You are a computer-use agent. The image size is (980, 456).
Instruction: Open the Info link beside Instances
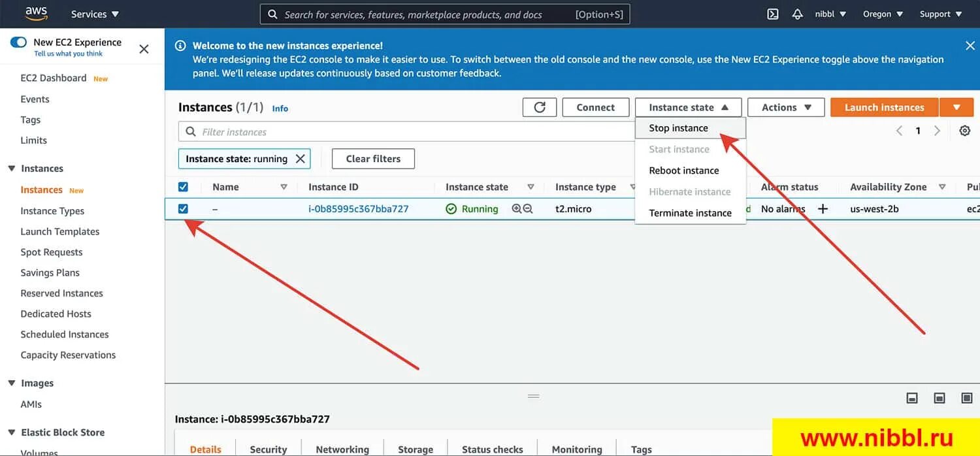click(280, 108)
